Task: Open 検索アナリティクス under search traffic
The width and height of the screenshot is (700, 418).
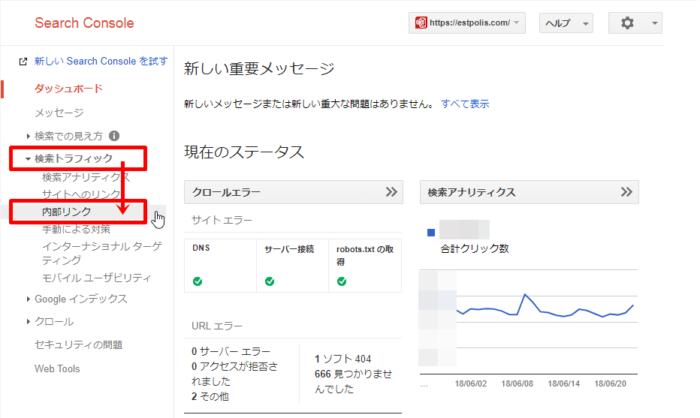Action: (x=86, y=177)
